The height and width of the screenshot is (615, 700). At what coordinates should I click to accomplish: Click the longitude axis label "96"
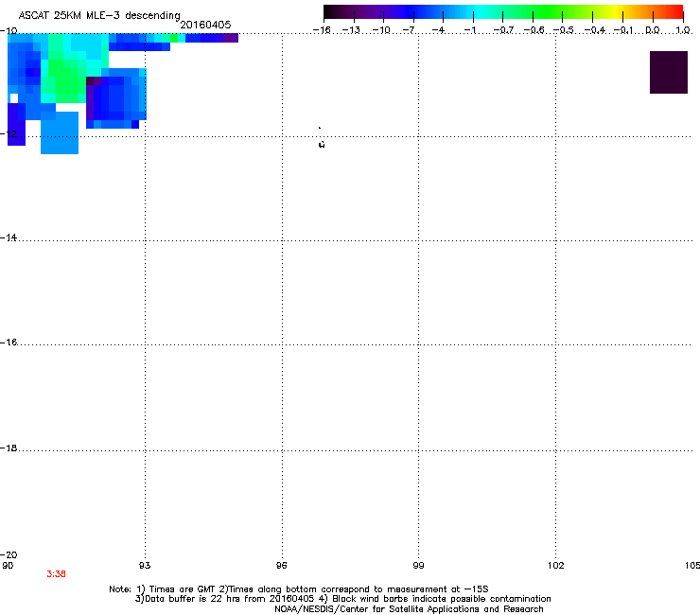(281, 566)
